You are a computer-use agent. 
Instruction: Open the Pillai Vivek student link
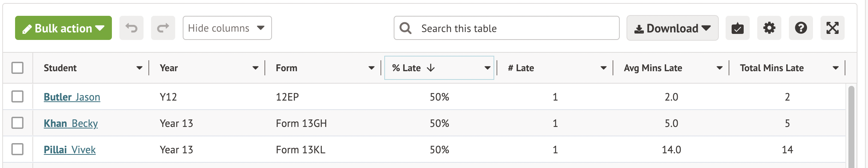point(70,150)
